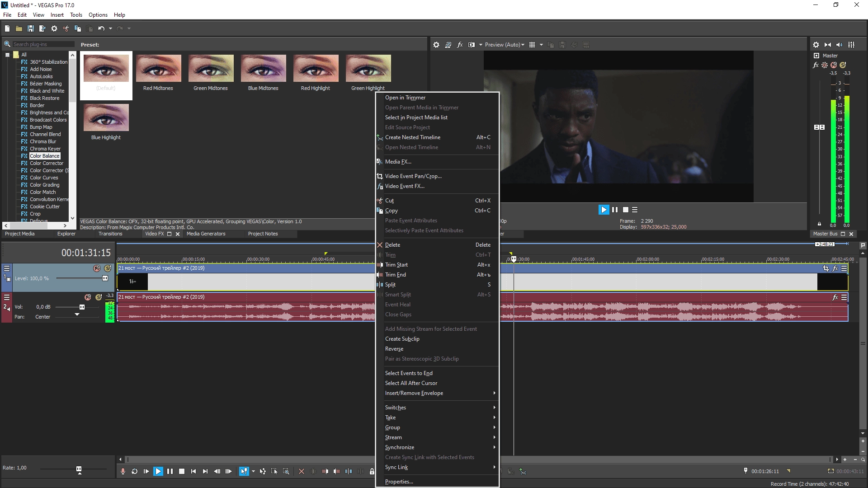Open Video Output FX in preview toolbar
Screen dimensions: 868x488
[x=460, y=45]
